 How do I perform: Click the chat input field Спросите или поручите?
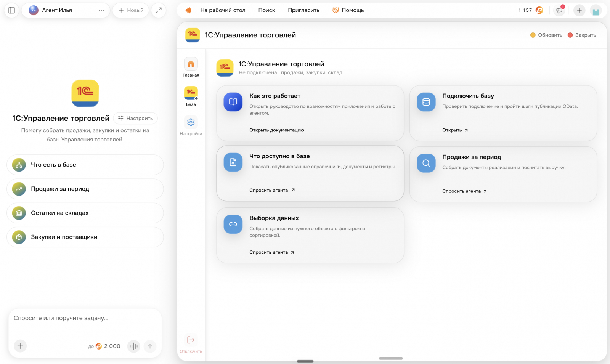(85, 318)
